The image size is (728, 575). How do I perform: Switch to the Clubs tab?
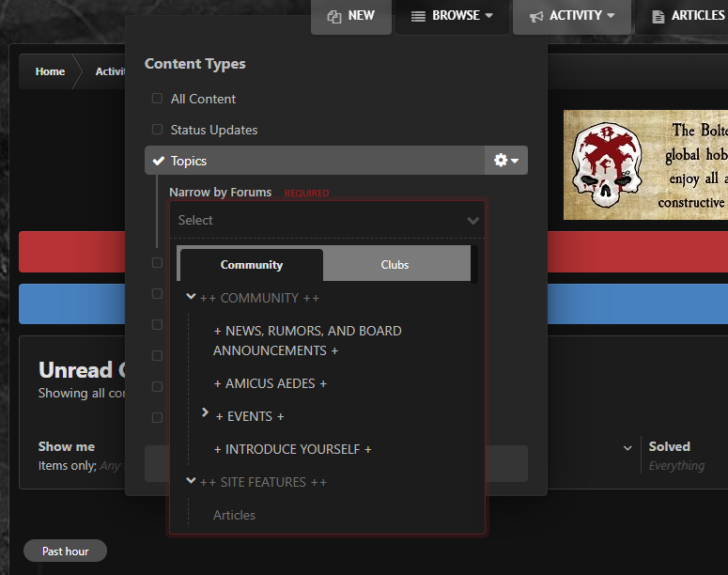[x=395, y=265]
